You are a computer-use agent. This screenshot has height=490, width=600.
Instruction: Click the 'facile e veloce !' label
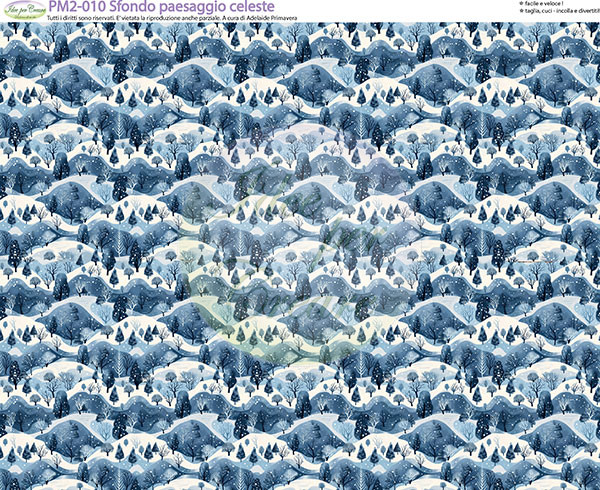point(541,4)
